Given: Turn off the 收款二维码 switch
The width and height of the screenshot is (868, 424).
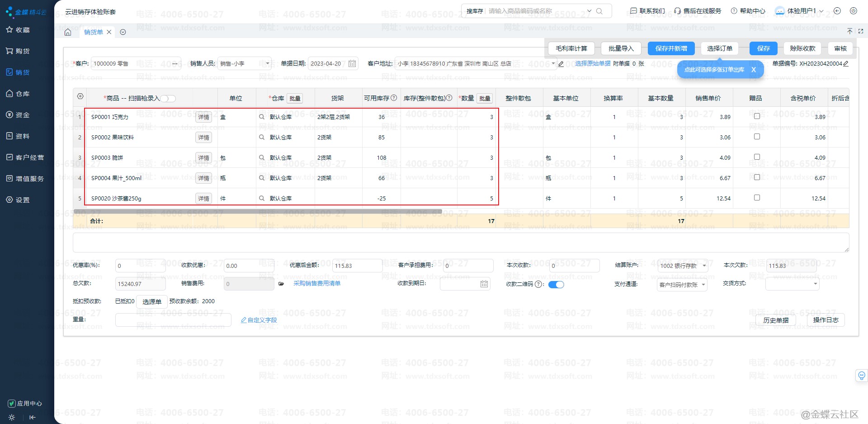Looking at the screenshot, I should (556, 285).
